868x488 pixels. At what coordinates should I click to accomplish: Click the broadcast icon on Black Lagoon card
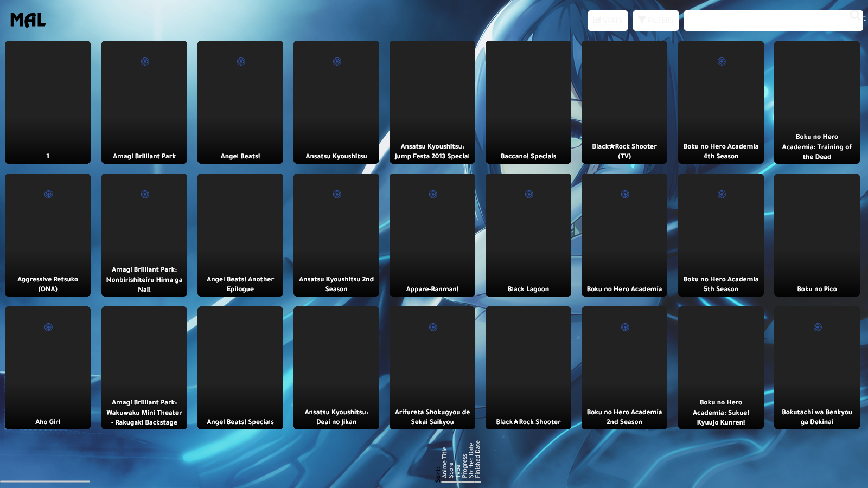[x=529, y=195]
